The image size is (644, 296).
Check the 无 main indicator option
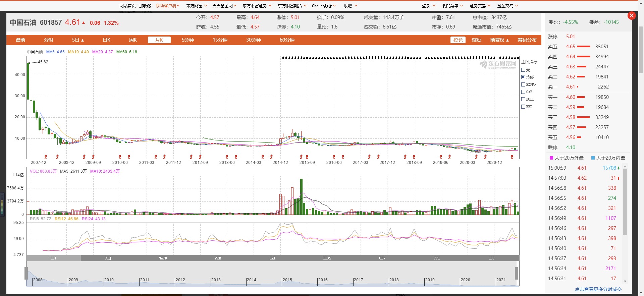tap(523, 70)
